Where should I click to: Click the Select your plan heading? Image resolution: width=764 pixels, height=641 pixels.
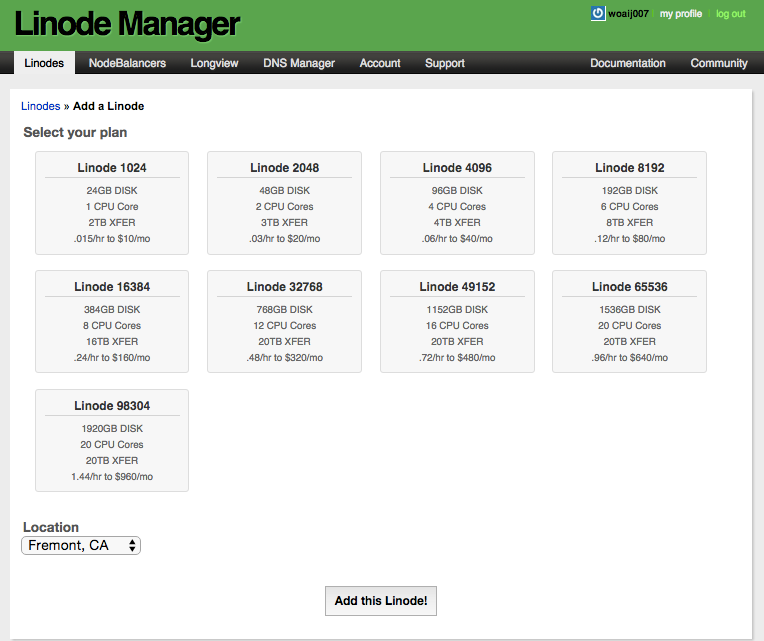point(75,132)
